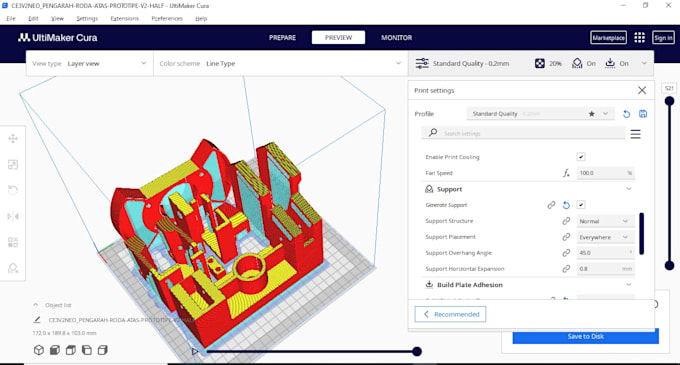Switch to 3D view camera icon
This screenshot has height=365, width=680.
tap(39, 350)
